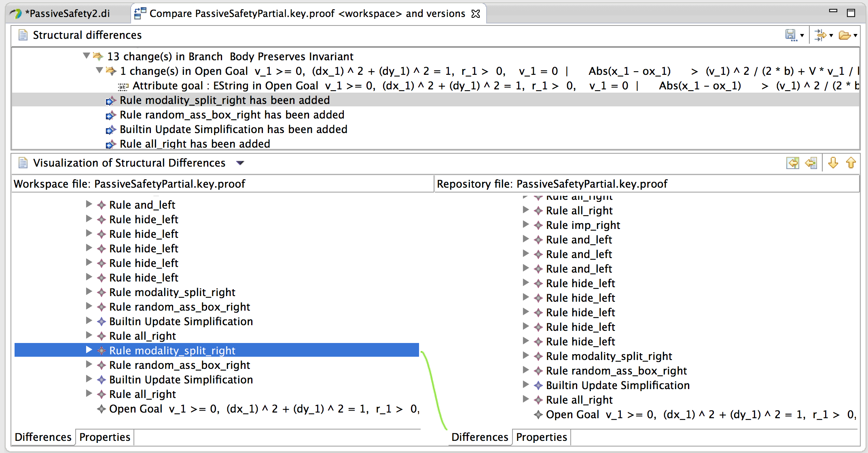Open Properties tab in workspace pane
The image size is (868, 453).
105,437
